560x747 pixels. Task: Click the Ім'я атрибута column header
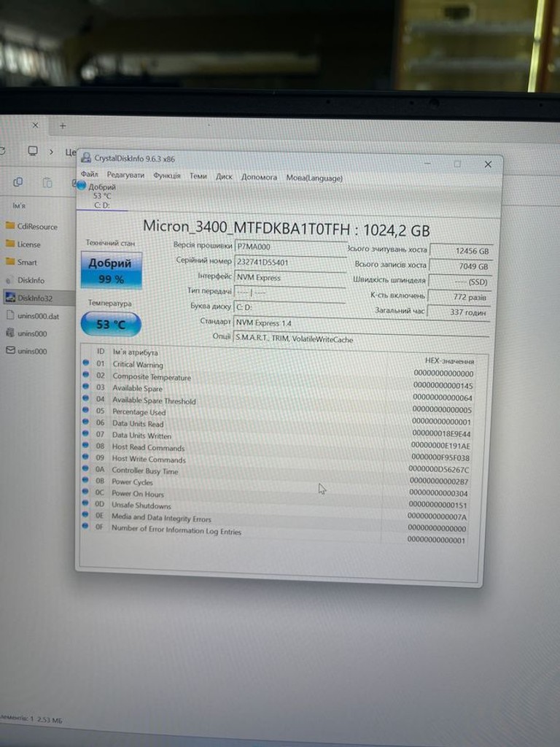(x=135, y=352)
